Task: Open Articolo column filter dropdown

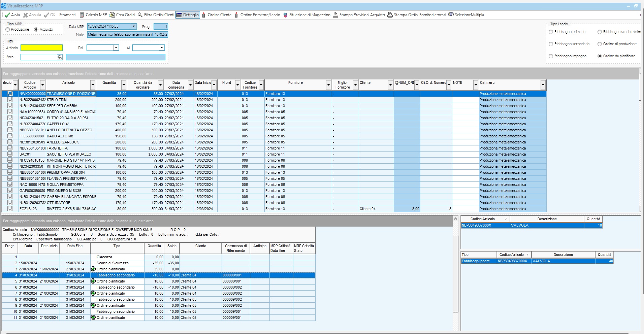Action: [93, 85]
